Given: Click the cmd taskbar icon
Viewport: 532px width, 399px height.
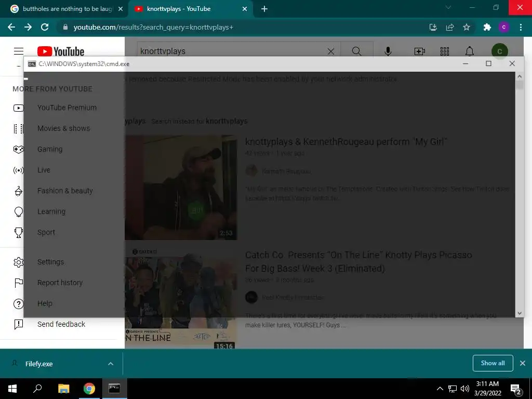Looking at the screenshot, I should pyautogui.click(x=114, y=389).
